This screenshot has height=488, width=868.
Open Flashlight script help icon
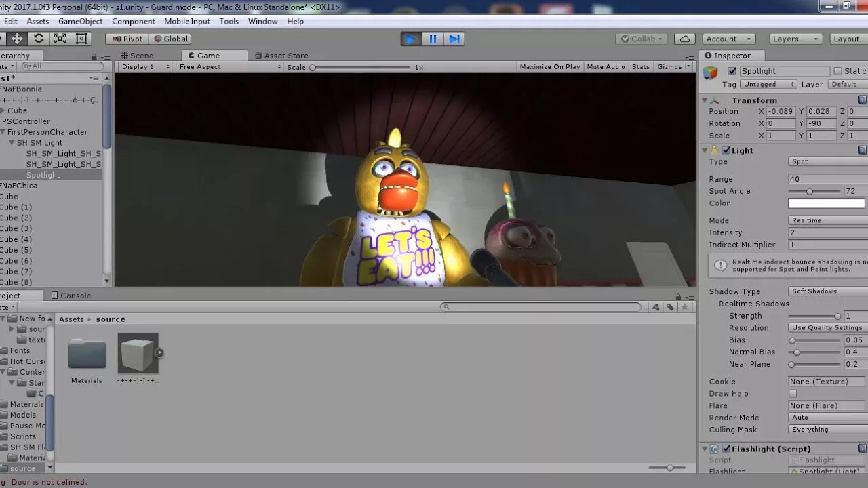(862, 448)
